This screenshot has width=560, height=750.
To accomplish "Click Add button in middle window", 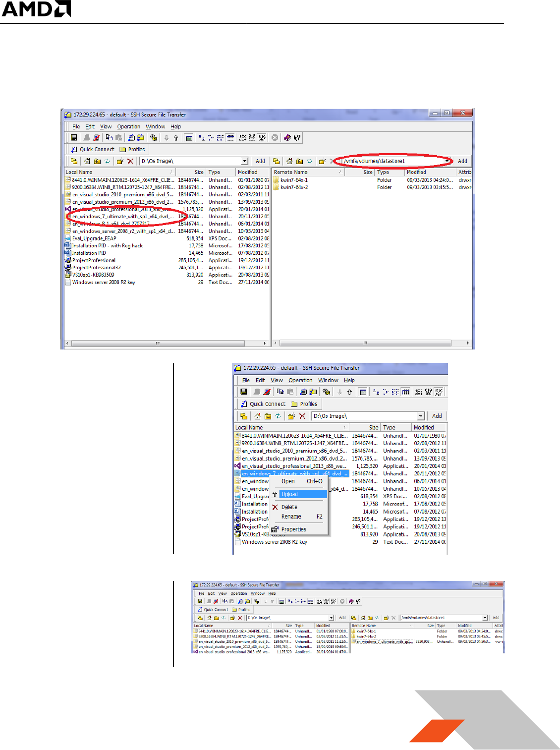I will (437, 416).
